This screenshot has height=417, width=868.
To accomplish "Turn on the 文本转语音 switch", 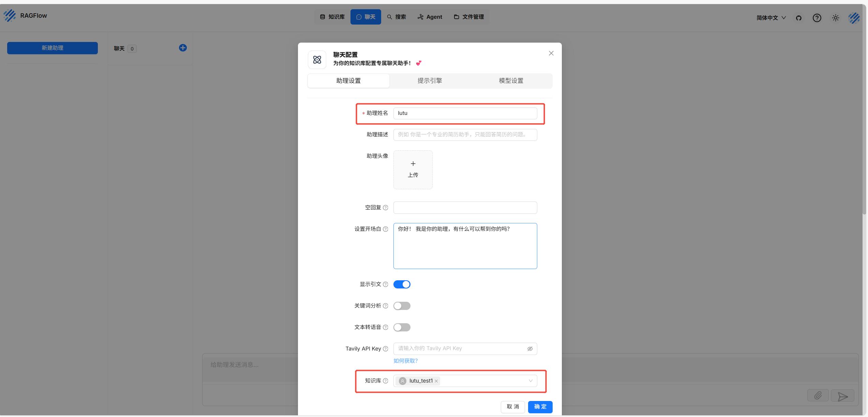I will 402,327.
